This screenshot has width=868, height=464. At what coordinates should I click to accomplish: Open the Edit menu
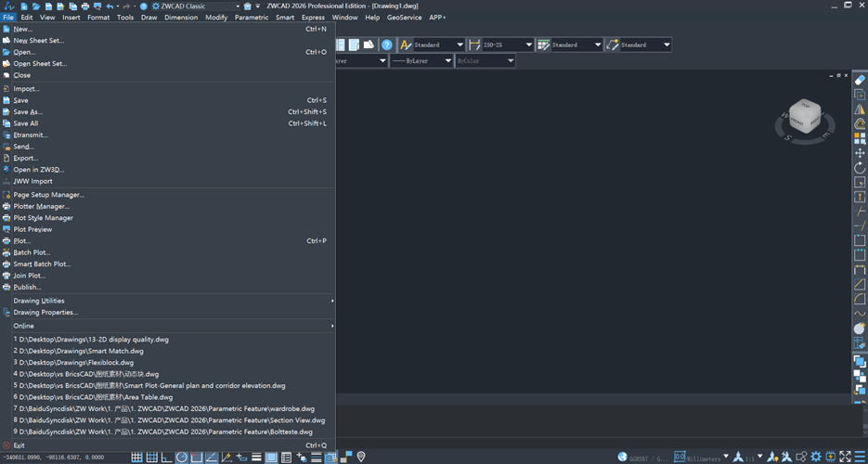pyautogui.click(x=27, y=17)
